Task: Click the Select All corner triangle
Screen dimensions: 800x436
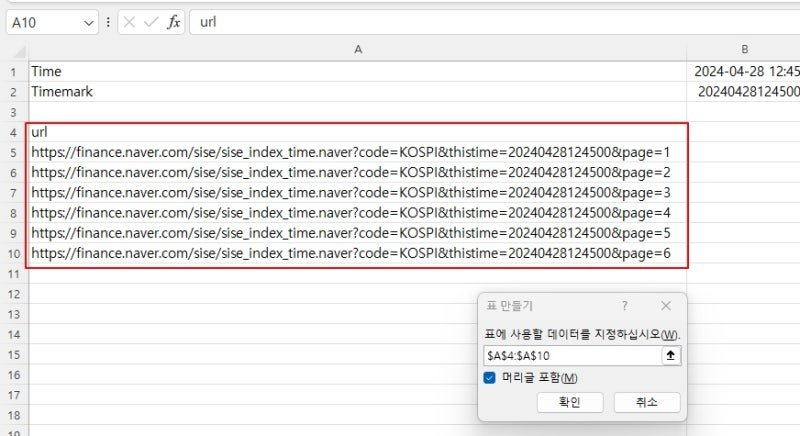Action: [19, 52]
